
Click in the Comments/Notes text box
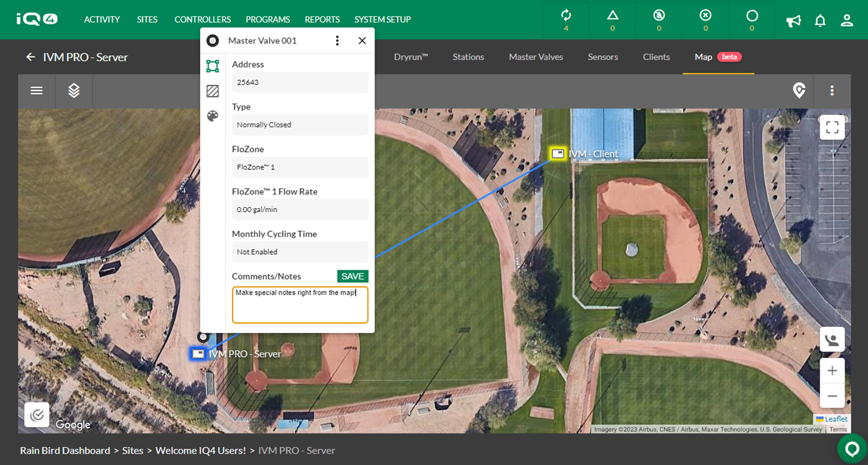[x=300, y=304]
